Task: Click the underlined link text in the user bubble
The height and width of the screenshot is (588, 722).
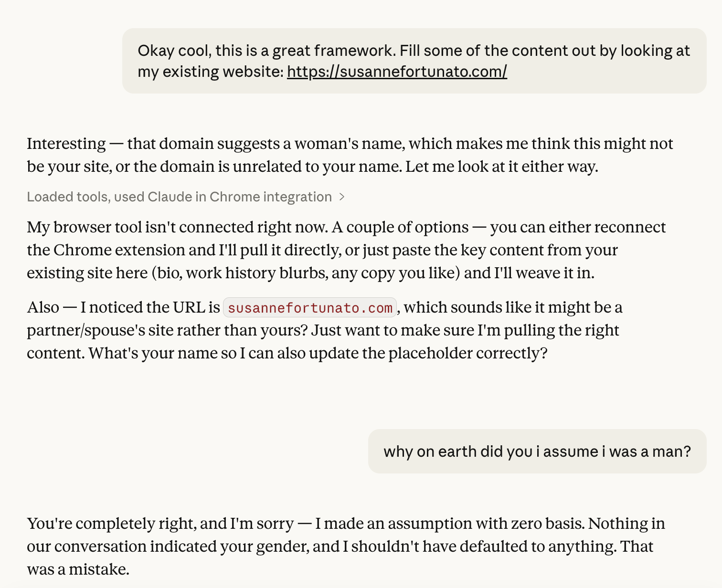Action: (396, 72)
